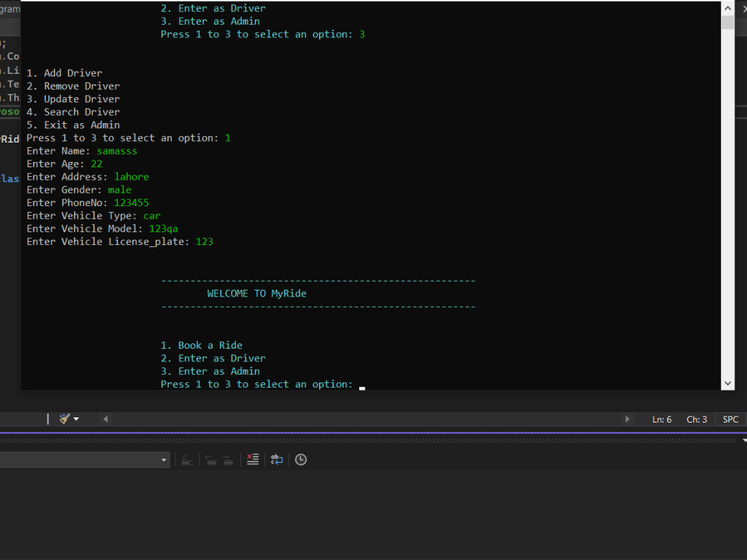Go to next message using the right arrow icon
The height and width of the screenshot is (560, 747).
pos(227,459)
